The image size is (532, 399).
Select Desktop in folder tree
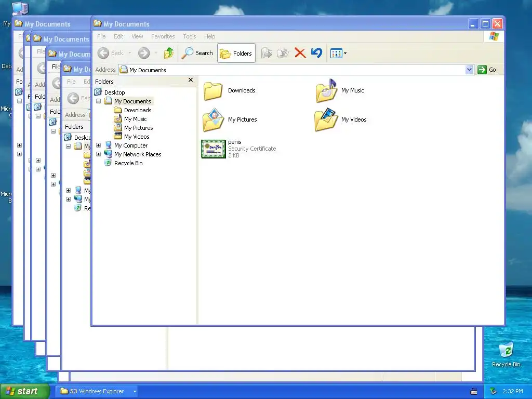click(114, 92)
